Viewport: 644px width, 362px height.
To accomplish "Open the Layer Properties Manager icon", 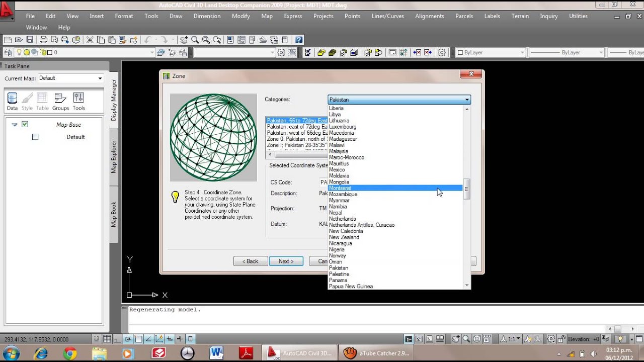I will pos(8,52).
